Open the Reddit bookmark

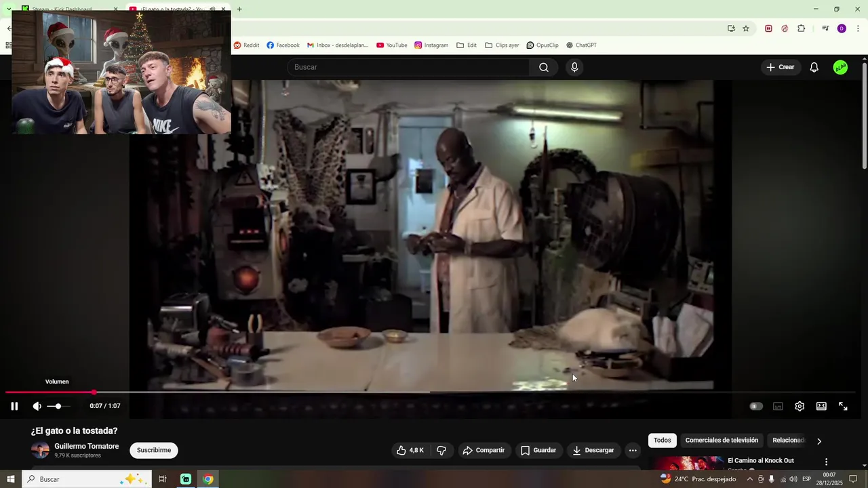tap(247, 45)
